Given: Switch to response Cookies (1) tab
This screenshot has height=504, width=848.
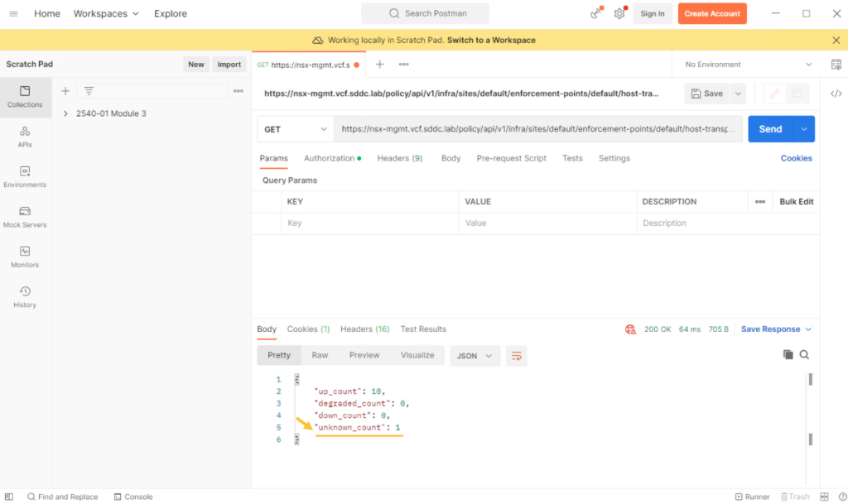Looking at the screenshot, I should coord(308,329).
